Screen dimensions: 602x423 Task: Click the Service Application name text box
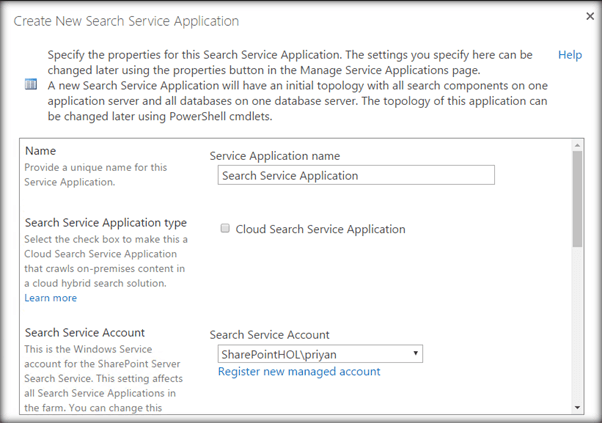(x=356, y=175)
